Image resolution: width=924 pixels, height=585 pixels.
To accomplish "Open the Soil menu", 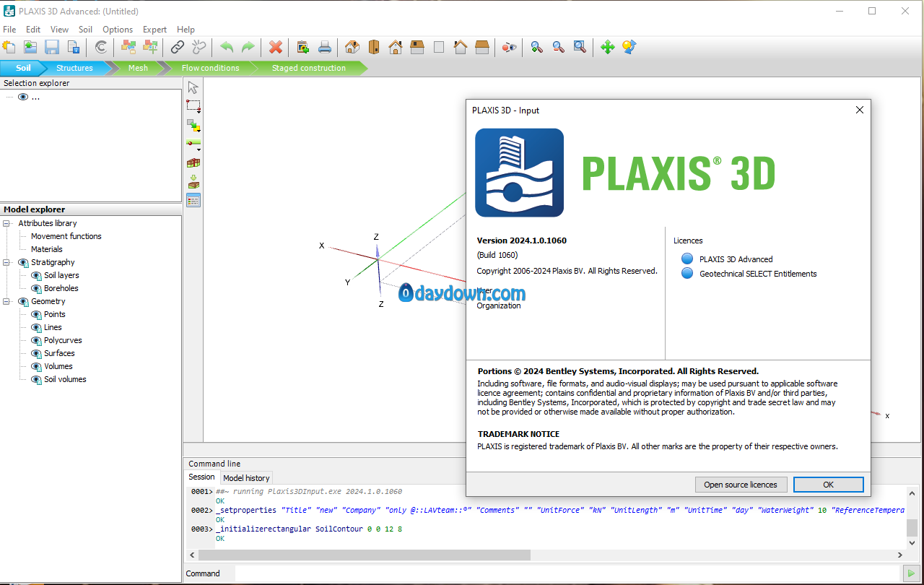I will click(85, 30).
